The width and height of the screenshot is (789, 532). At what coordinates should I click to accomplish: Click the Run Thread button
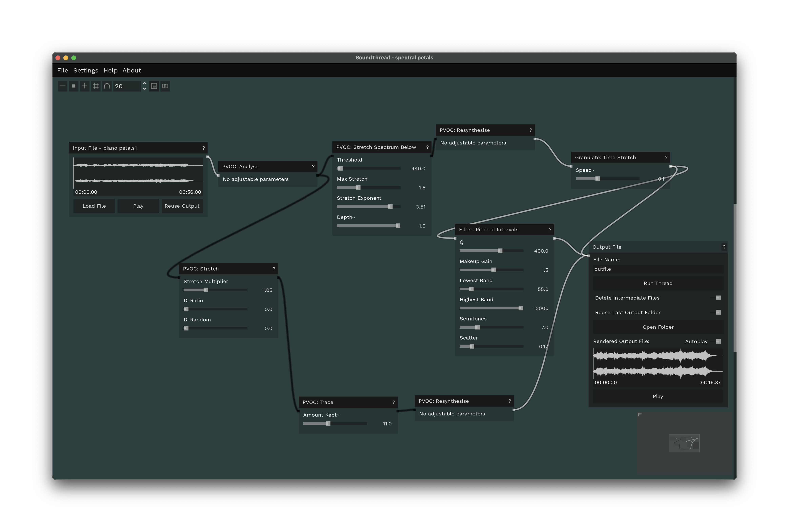tap(658, 283)
